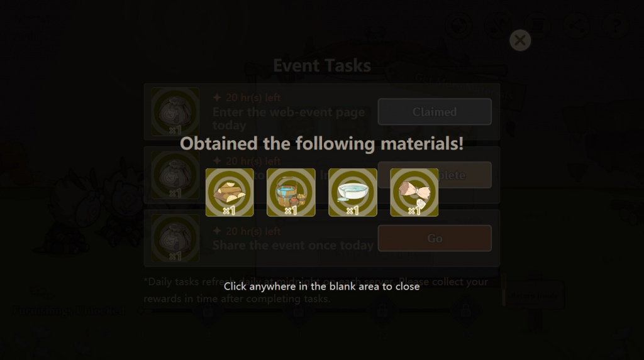
Task: Click the last lock on furnishings progress bar
Action: click(x=465, y=311)
